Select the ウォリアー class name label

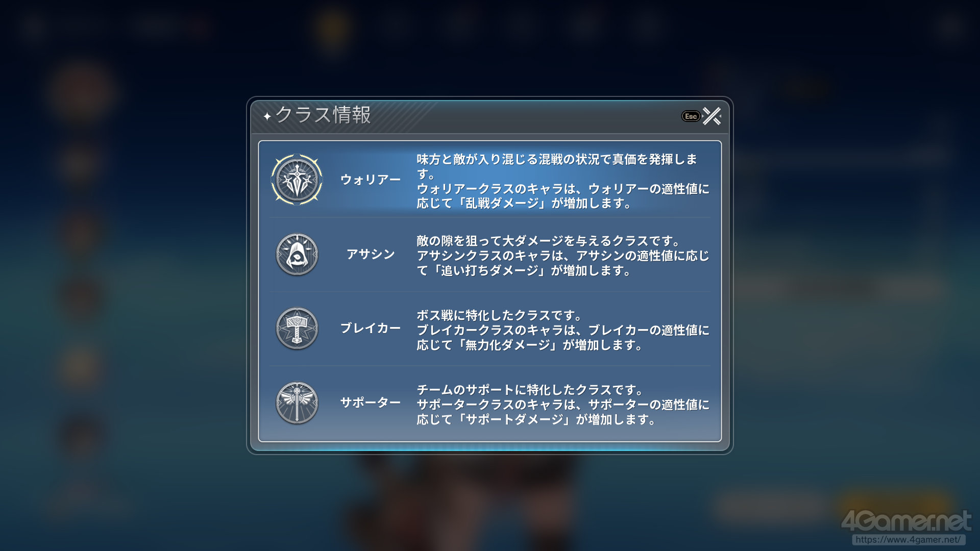point(371,180)
